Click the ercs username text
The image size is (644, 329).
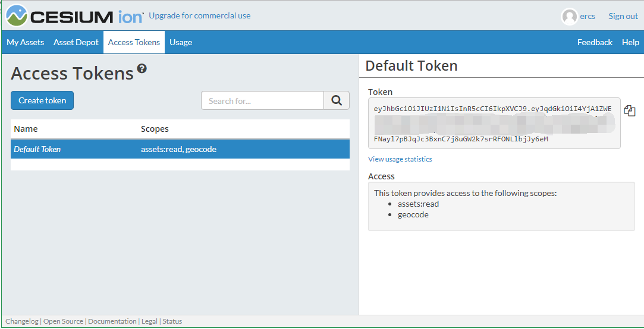pyautogui.click(x=588, y=17)
